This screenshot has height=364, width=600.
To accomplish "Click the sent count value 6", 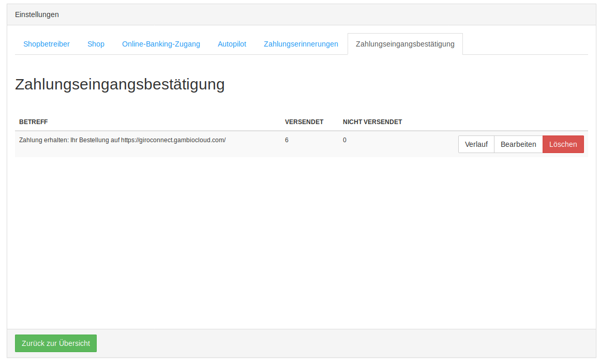I will click(287, 140).
